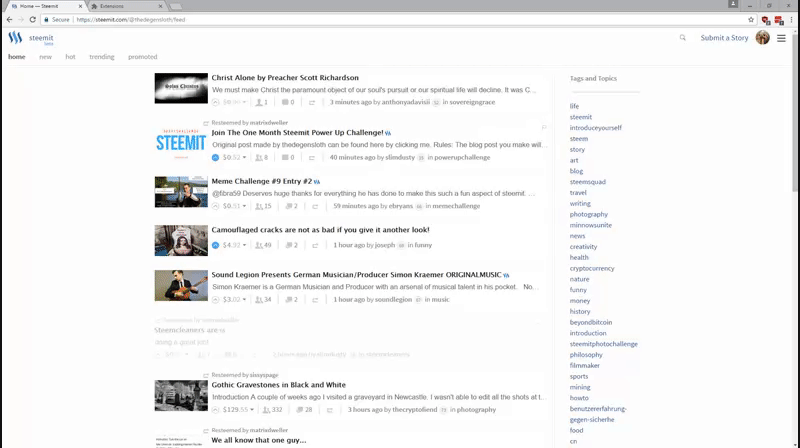Resteem the Sound Legion post
Viewport: 800px width, 448px height.
pos(315,300)
